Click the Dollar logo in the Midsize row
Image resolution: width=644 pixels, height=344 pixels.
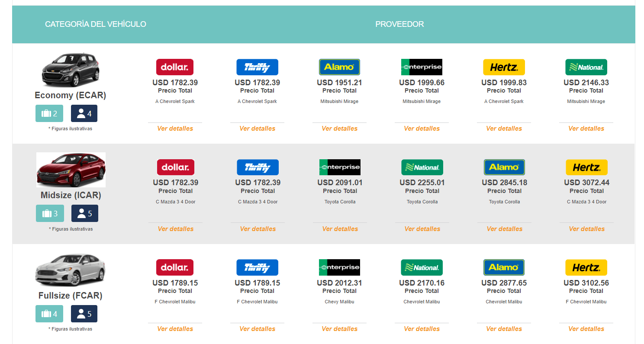click(x=176, y=167)
